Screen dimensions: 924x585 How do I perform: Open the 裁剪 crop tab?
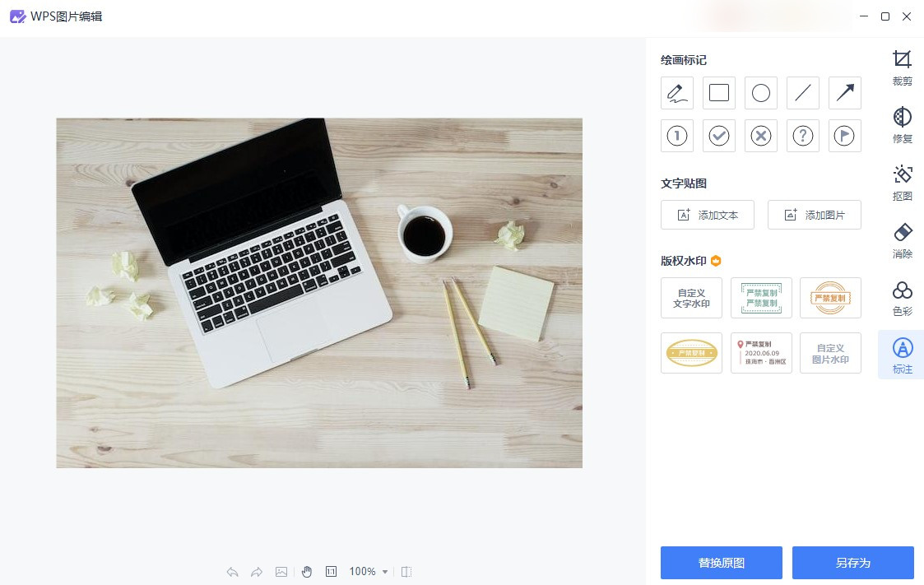(903, 67)
